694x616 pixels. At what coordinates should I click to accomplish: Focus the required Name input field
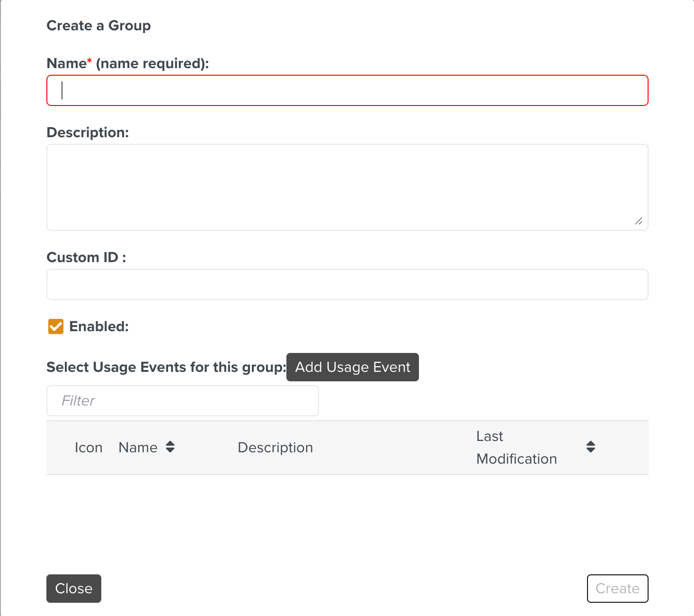click(x=347, y=90)
